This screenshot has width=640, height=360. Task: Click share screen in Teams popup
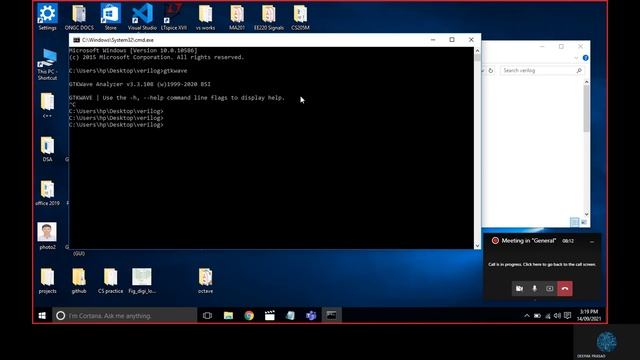pyautogui.click(x=549, y=289)
